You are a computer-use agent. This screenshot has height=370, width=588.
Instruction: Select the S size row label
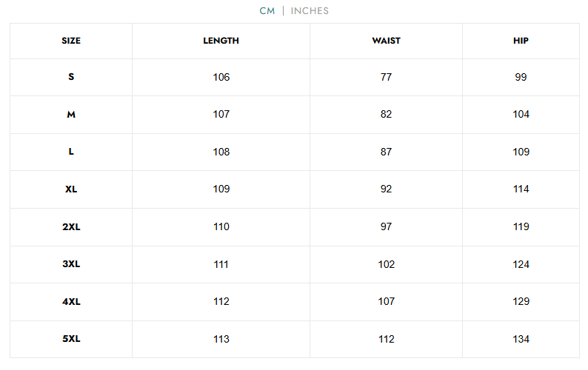point(71,77)
